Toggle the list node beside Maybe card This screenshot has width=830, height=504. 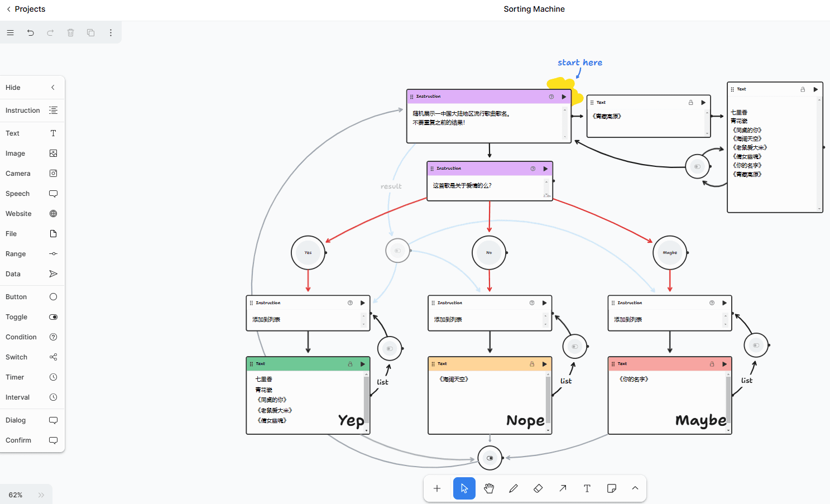coord(756,345)
